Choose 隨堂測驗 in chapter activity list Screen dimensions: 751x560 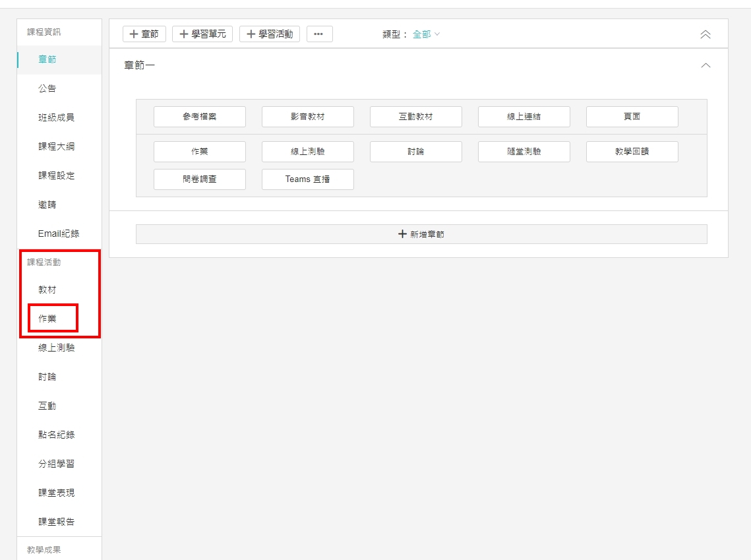click(524, 152)
